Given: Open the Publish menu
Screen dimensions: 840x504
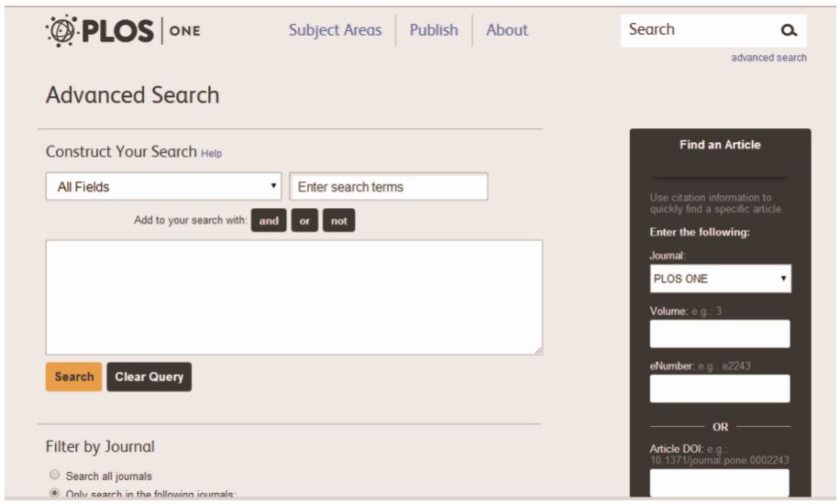Looking at the screenshot, I should click(x=434, y=30).
